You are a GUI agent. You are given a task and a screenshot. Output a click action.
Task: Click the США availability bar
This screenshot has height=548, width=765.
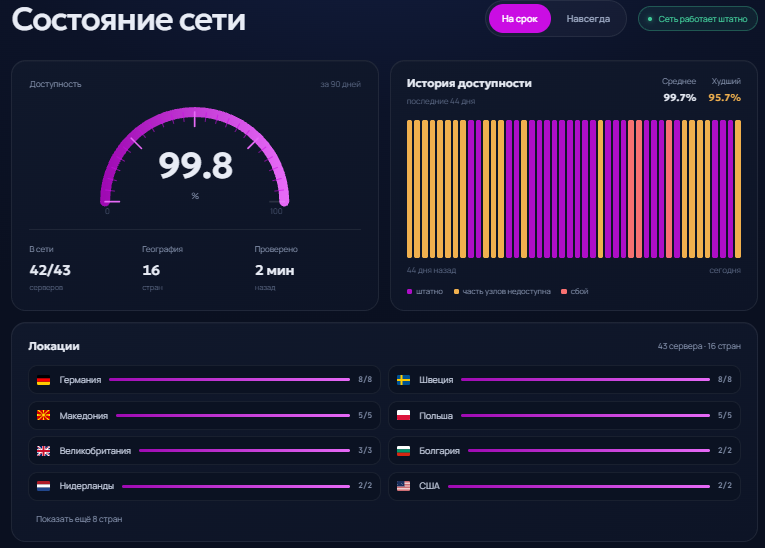(x=579, y=486)
